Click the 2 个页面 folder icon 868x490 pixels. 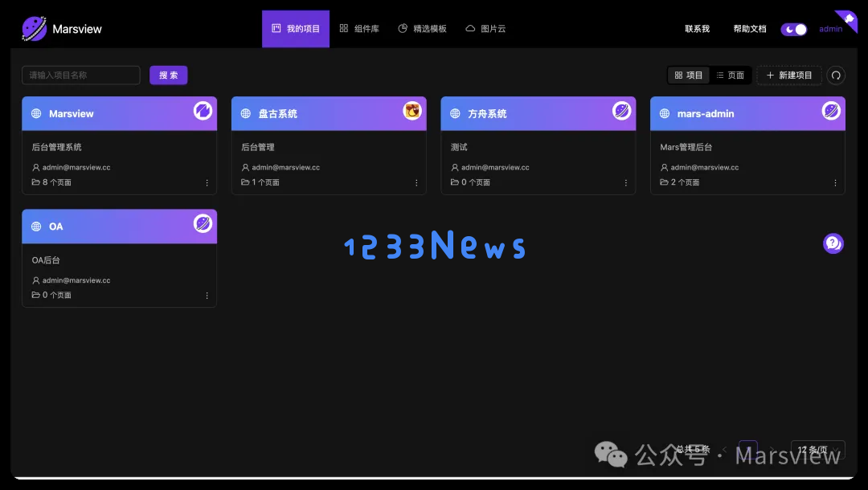click(665, 182)
